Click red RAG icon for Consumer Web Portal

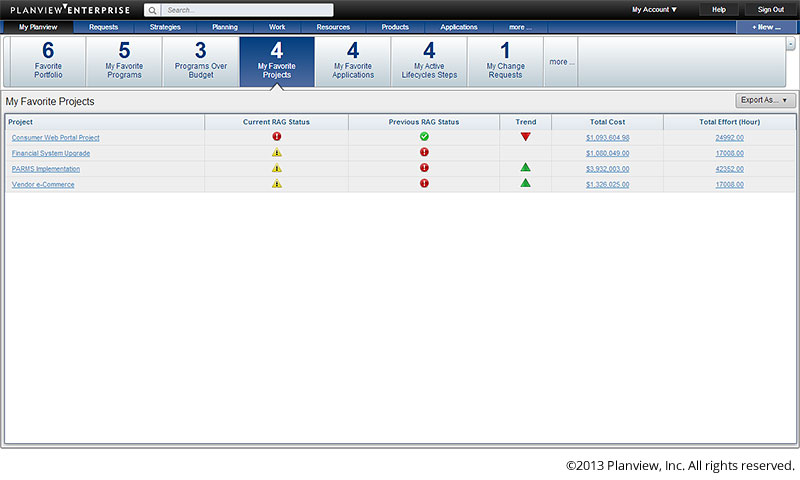tap(277, 136)
